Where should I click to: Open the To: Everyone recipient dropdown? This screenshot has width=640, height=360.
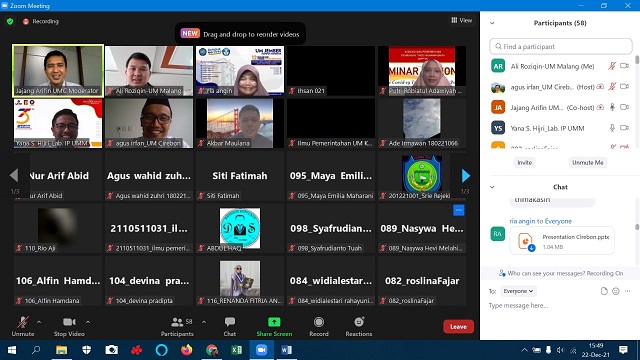[518, 291]
